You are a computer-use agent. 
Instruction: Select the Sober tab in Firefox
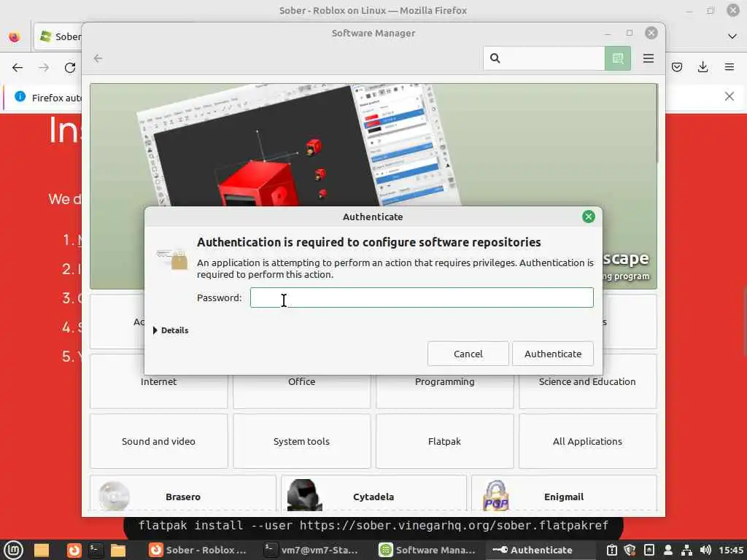point(58,36)
